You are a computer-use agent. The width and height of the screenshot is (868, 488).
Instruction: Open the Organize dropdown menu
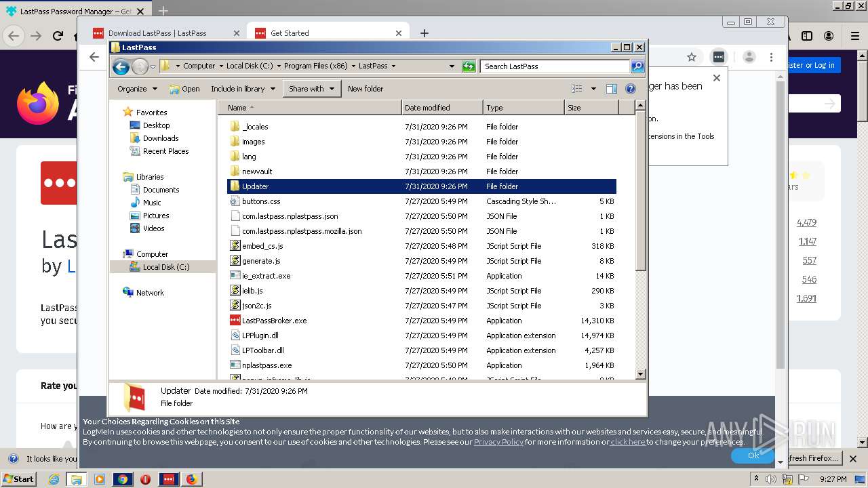pyautogui.click(x=137, y=89)
